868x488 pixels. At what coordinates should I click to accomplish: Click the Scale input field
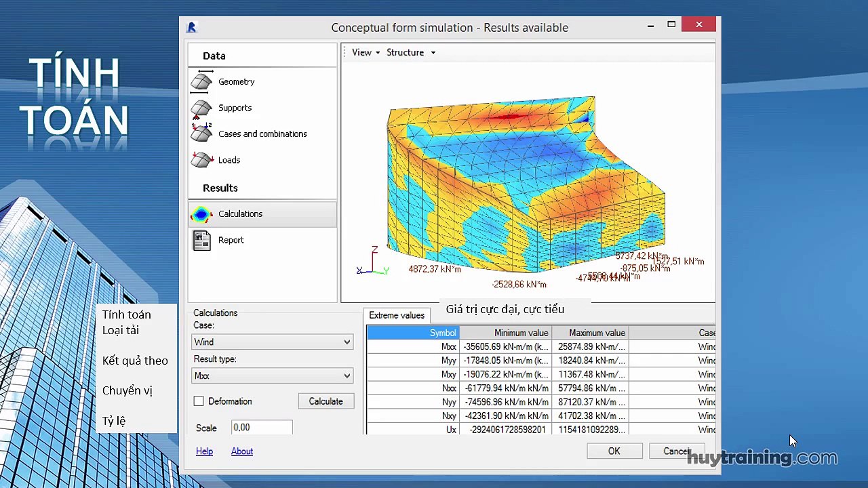tap(262, 428)
